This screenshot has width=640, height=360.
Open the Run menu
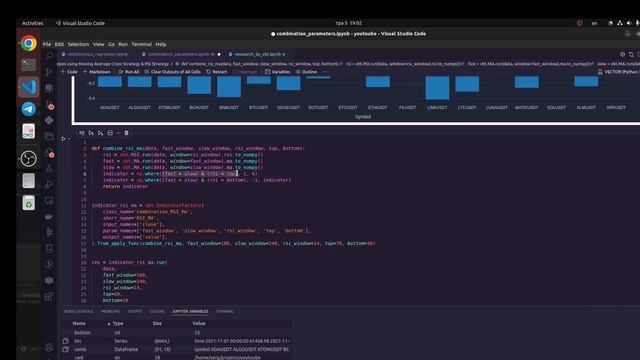(123, 44)
